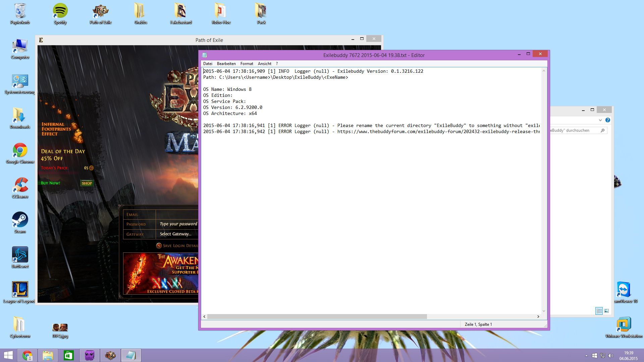Click the Path of Exile taskbar icon

pos(110,355)
